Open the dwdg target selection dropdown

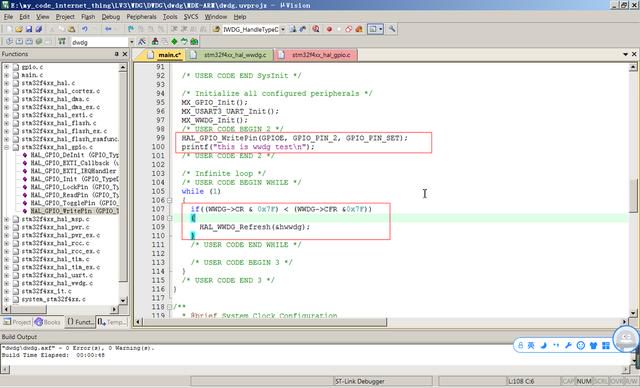pos(131,42)
